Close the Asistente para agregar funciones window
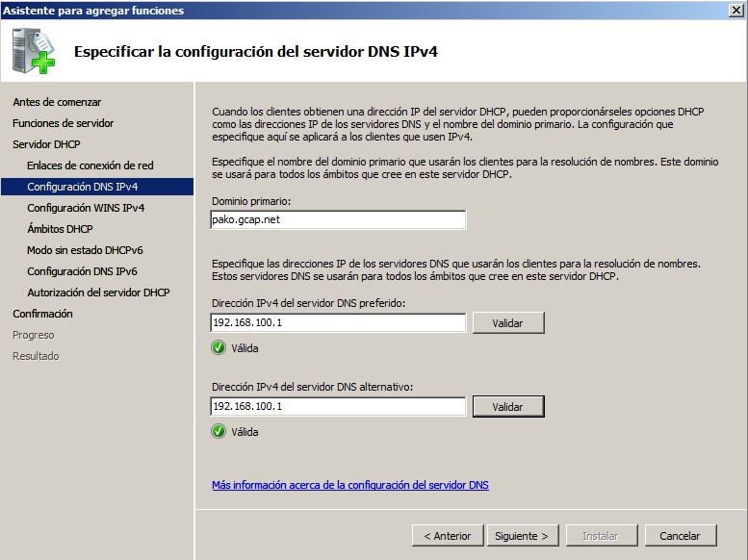748x560 pixels. click(x=736, y=10)
